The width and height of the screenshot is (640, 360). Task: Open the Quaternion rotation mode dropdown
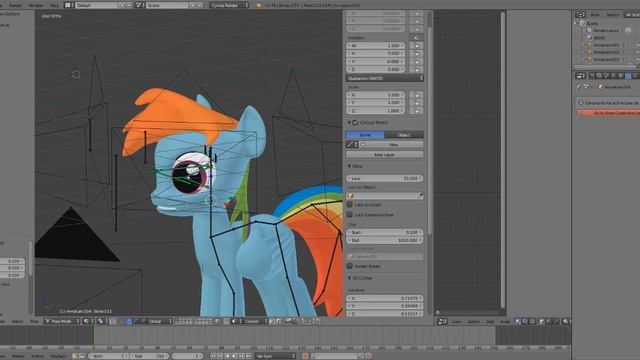tap(384, 78)
